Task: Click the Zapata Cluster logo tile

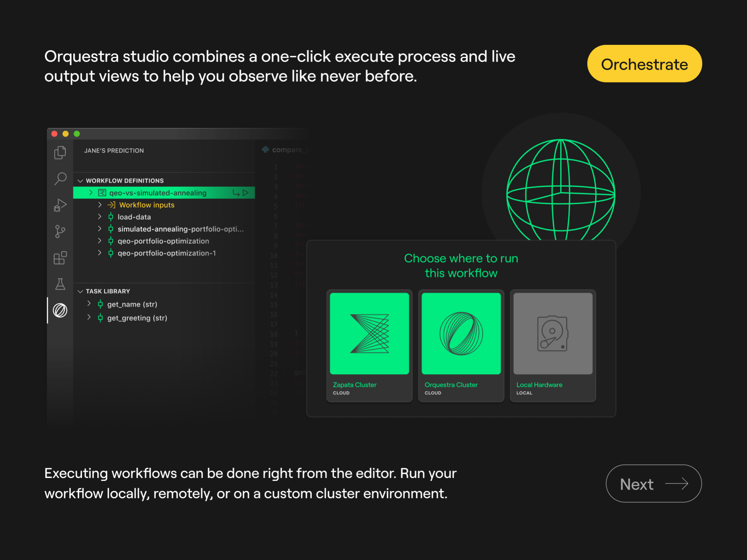Action: click(369, 333)
